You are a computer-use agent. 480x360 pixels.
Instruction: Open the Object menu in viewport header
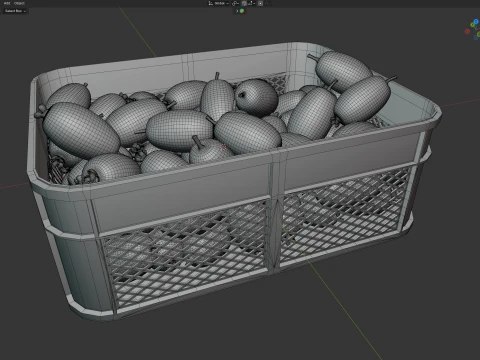pos(19,3)
